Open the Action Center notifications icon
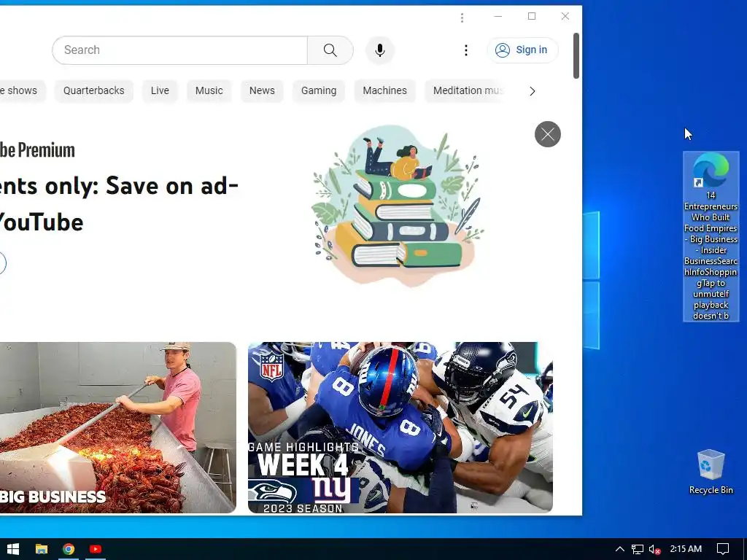Image resolution: width=747 pixels, height=560 pixels. pos(723,549)
